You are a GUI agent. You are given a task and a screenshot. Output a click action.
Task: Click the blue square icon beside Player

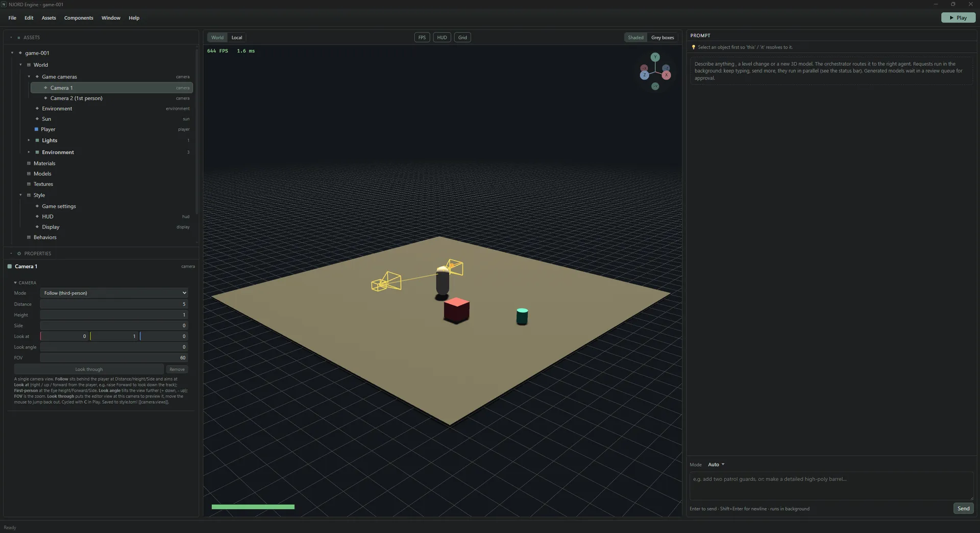[x=36, y=129]
